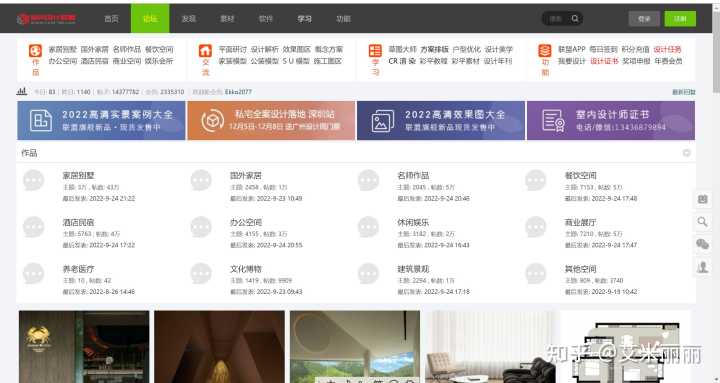This screenshot has height=383, width=720.
Task: Click the site logo in the top bar
Action: click(46, 19)
